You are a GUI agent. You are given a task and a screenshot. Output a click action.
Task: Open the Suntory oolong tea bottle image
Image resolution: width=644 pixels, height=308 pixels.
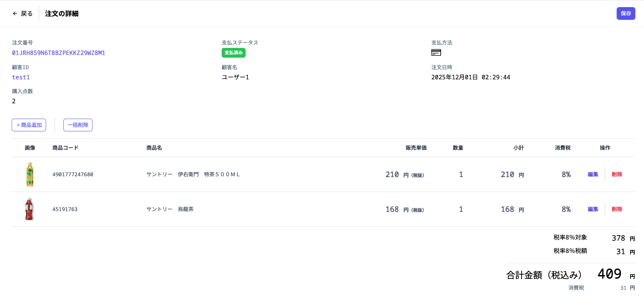pos(29,209)
